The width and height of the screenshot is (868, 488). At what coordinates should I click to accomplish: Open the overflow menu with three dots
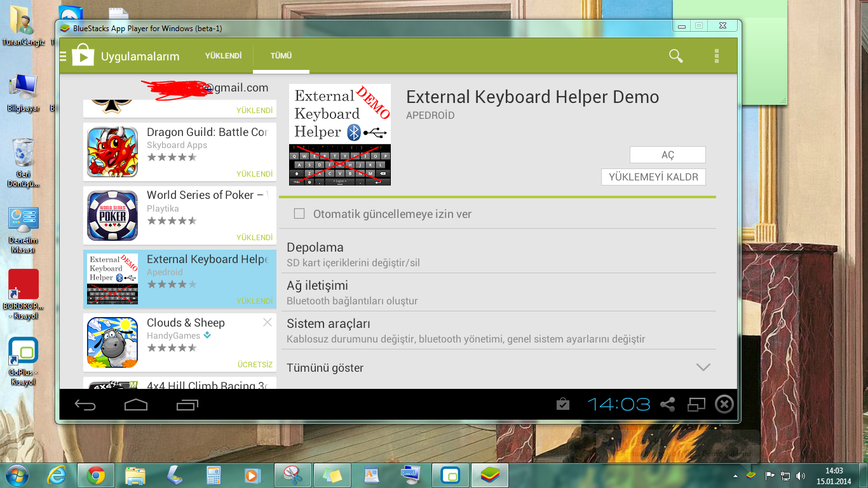(x=716, y=56)
